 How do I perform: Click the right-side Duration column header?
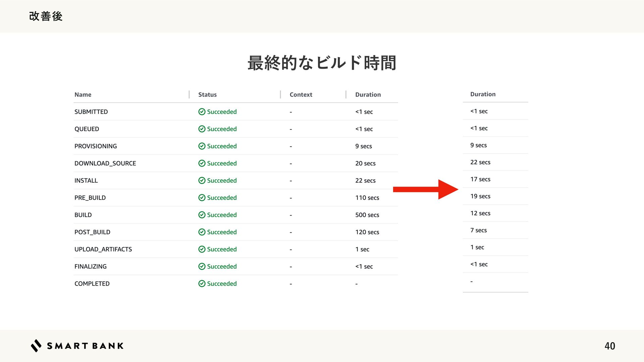click(483, 94)
